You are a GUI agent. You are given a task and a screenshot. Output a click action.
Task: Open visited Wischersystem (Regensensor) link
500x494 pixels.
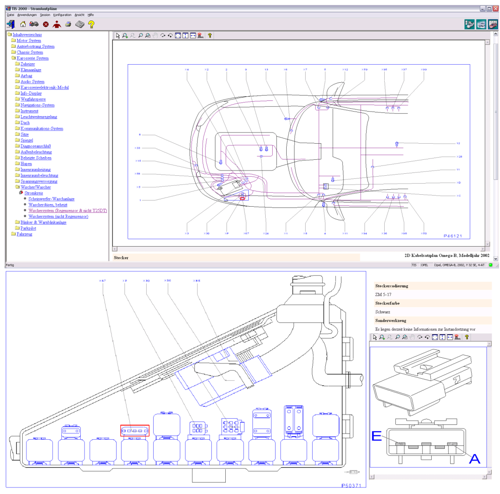pos(68,211)
